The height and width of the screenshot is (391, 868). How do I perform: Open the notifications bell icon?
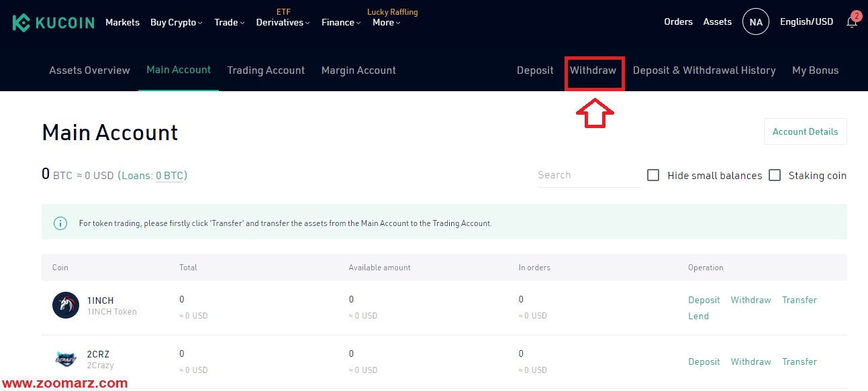(x=852, y=21)
